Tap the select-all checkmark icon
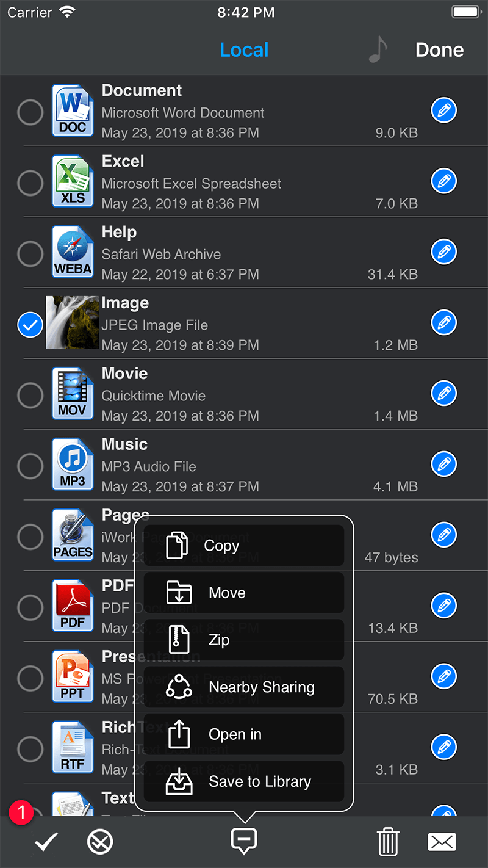488x868 pixels. coord(46,842)
